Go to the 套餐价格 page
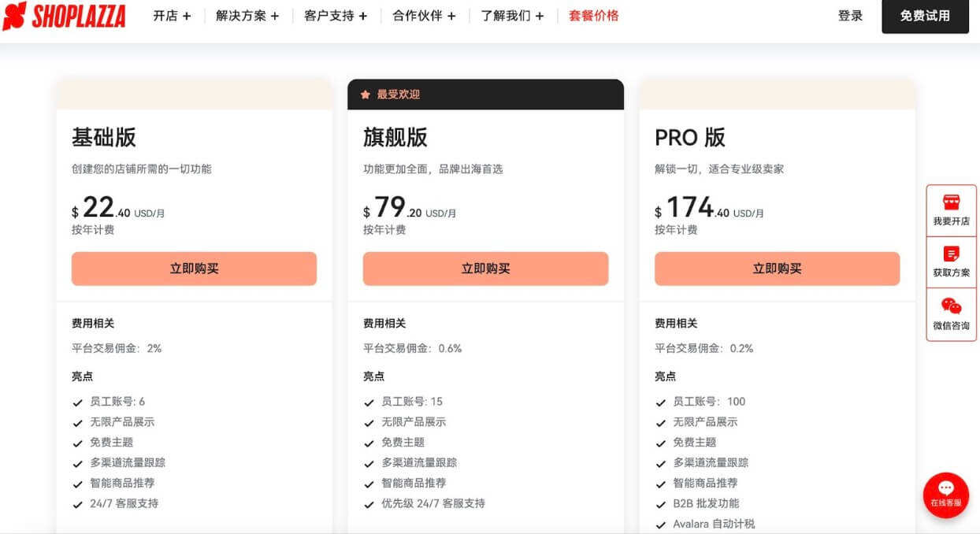 pyautogui.click(x=593, y=16)
